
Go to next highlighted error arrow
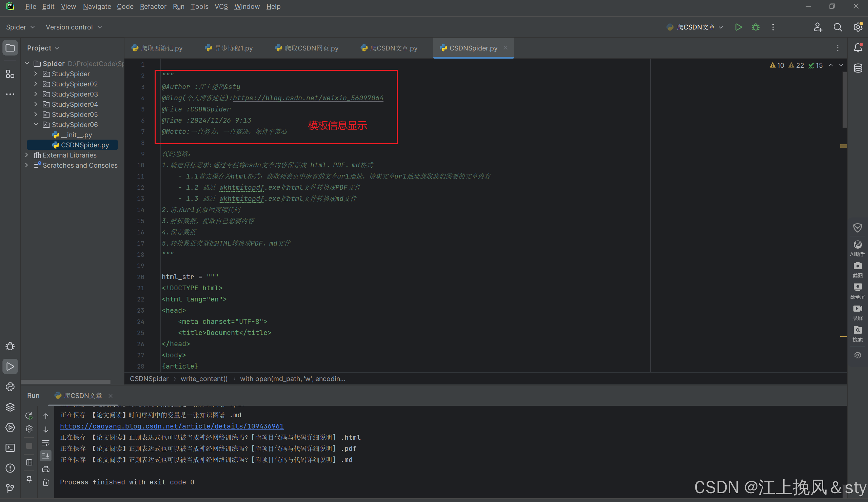(841, 65)
